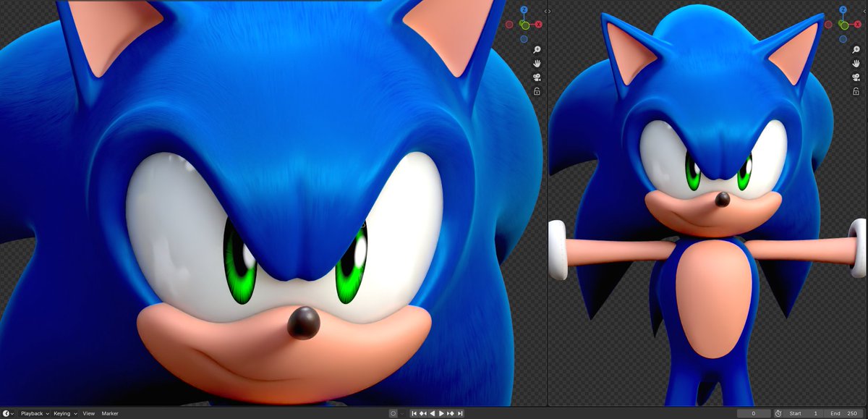Open auto keyframing options dropdown
The image size is (868, 419).
[x=402, y=414]
